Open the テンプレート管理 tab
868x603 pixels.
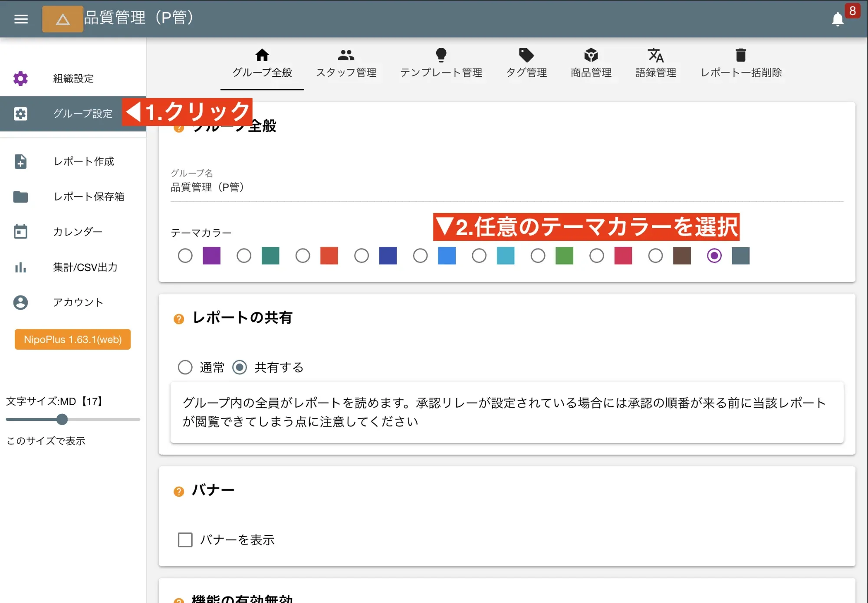coord(442,63)
